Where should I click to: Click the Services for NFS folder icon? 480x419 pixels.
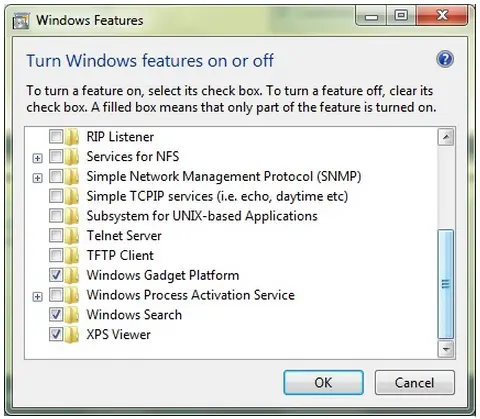72,156
